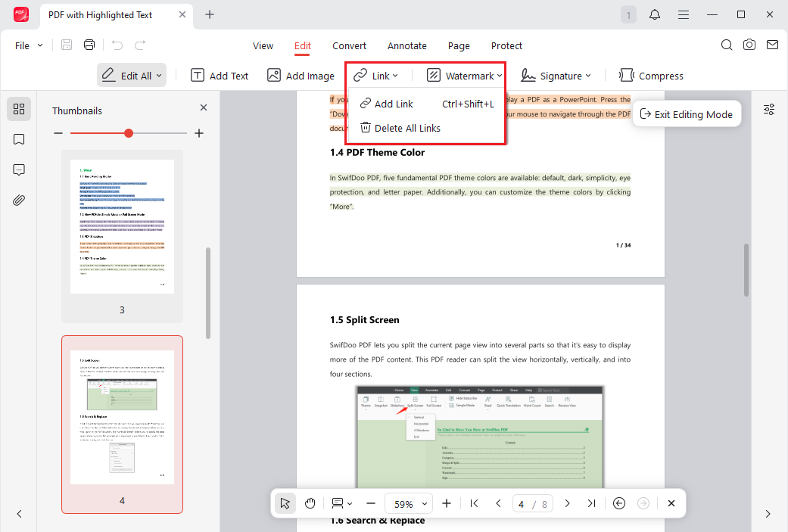This screenshot has width=788, height=532.
Task: Click the Compress button
Action: [x=651, y=76]
